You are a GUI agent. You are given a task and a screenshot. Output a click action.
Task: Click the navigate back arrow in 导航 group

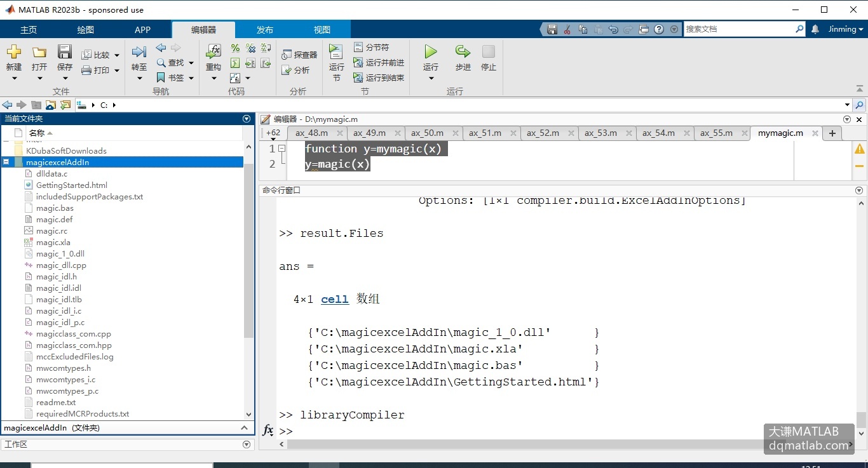161,48
